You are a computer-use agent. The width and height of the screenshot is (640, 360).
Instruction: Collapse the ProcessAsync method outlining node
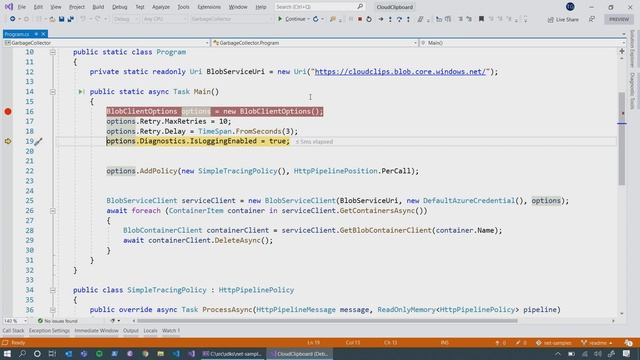click(x=53, y=310)
